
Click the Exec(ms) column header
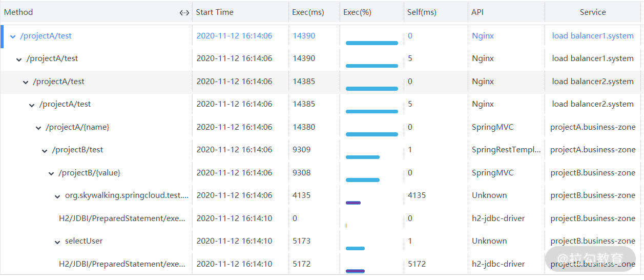[x=308, y=12]
